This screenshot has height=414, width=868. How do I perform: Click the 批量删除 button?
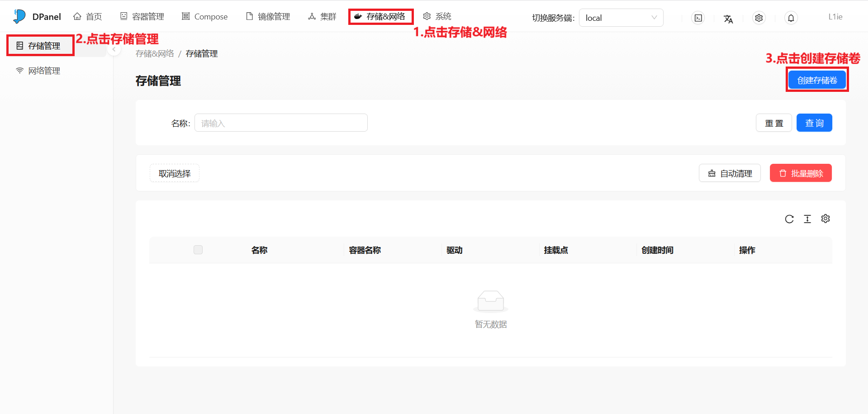click(x=801, y=173)
